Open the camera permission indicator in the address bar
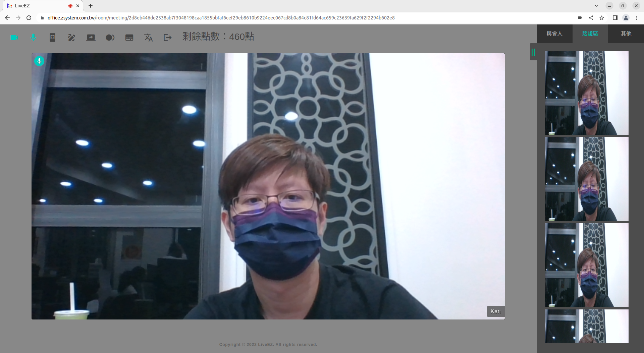 tap(580, 18)
